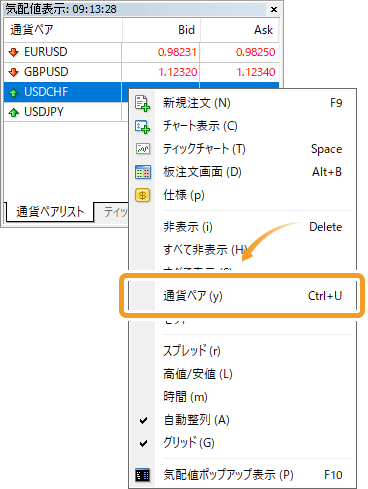Enable 時間 (m) column option
Image resolution: width=368 pixels, height=489 pixels.
tap(242, 397)
